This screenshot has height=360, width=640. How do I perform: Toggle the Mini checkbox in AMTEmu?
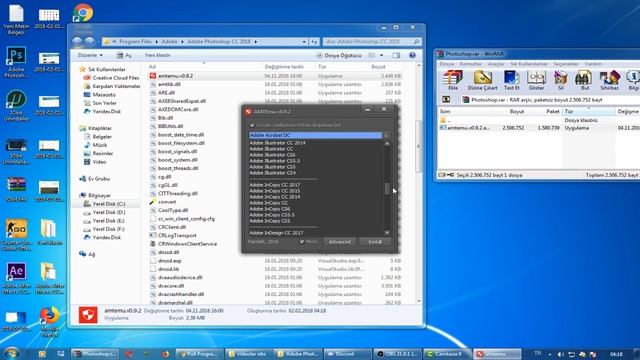302,242
